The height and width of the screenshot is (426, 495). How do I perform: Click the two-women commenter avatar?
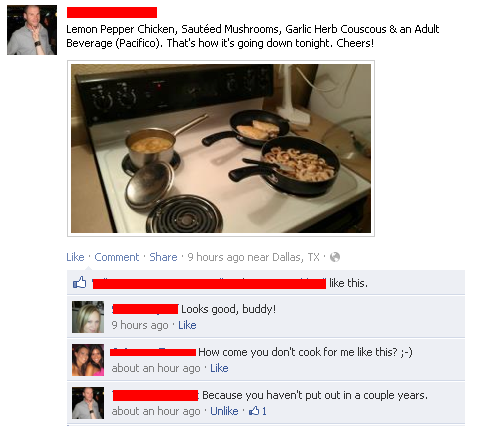tap(88, 360)
